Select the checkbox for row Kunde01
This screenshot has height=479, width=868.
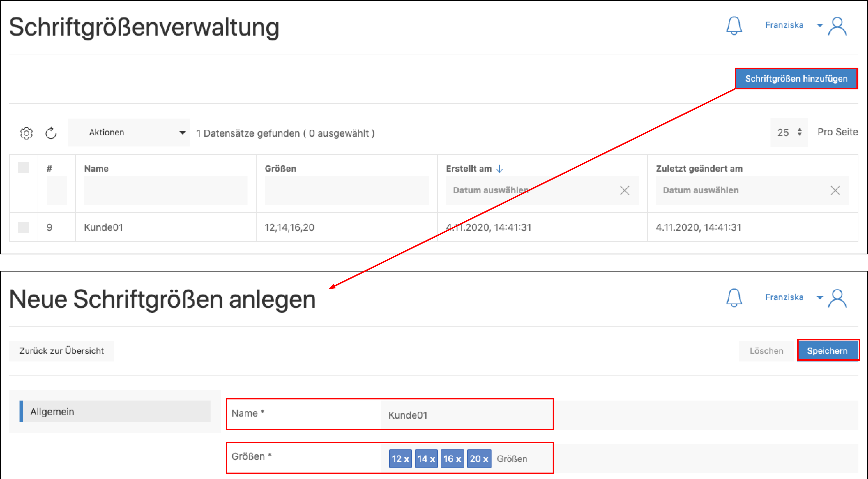pyautogui.click(x=24, y=227)
